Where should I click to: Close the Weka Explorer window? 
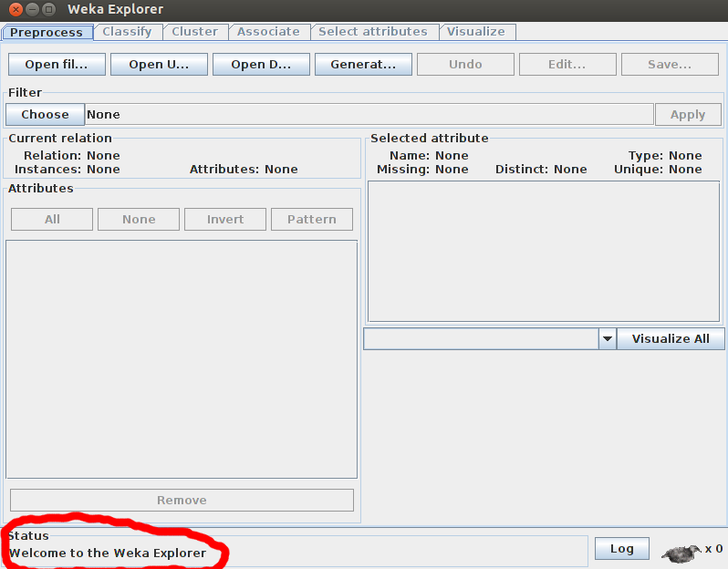pos(16,9)
